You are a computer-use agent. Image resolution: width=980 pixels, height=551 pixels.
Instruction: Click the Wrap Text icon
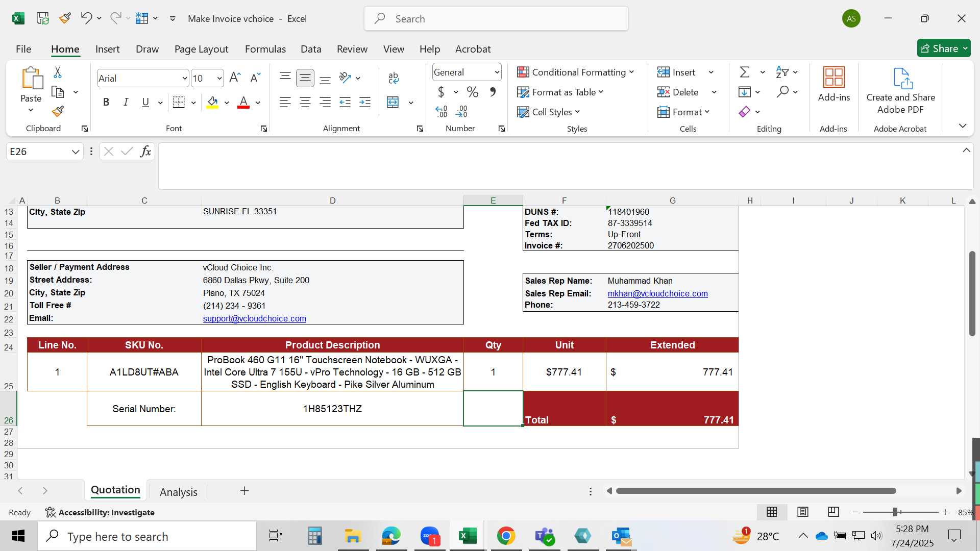394,78
